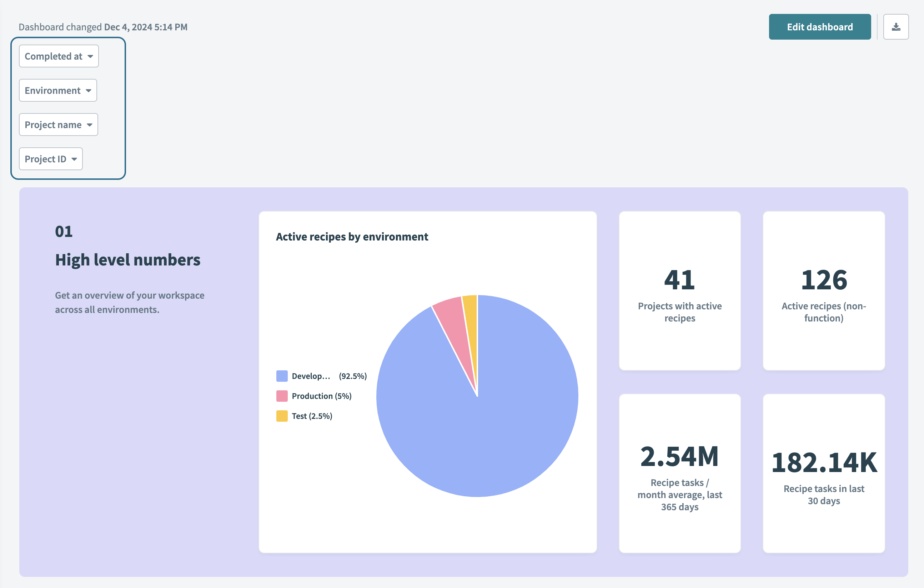Open the Environment filter dropdown
The image size is (924, 588).
click(x=57, y=90)
